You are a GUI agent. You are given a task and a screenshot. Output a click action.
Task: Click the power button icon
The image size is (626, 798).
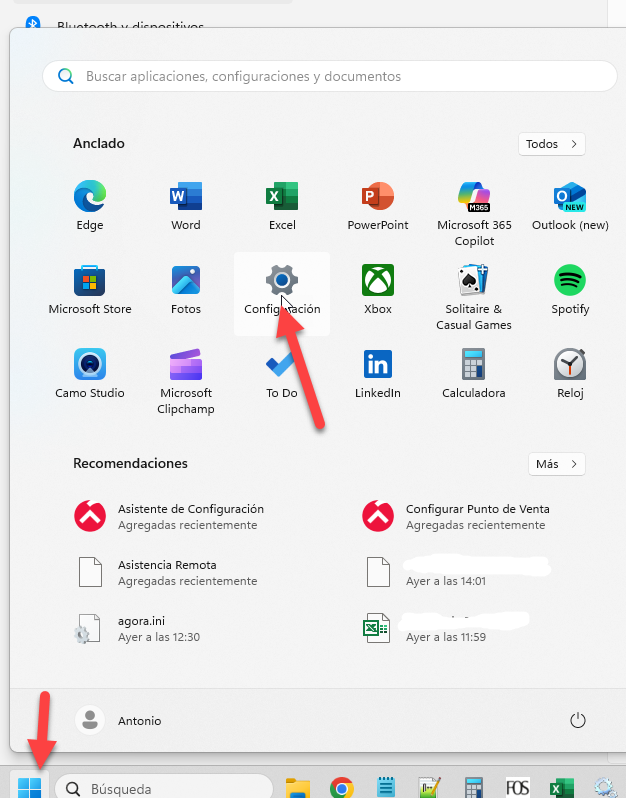578,720
